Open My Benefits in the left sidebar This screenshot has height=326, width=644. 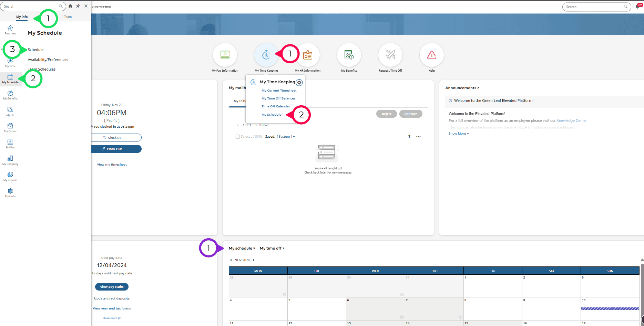pyautogui.click(x=10, y=95)
